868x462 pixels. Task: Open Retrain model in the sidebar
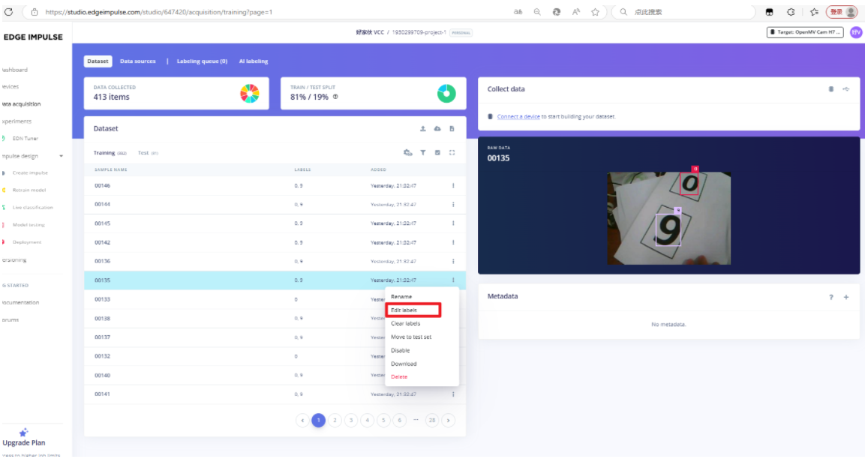click(x=29, y=190)
